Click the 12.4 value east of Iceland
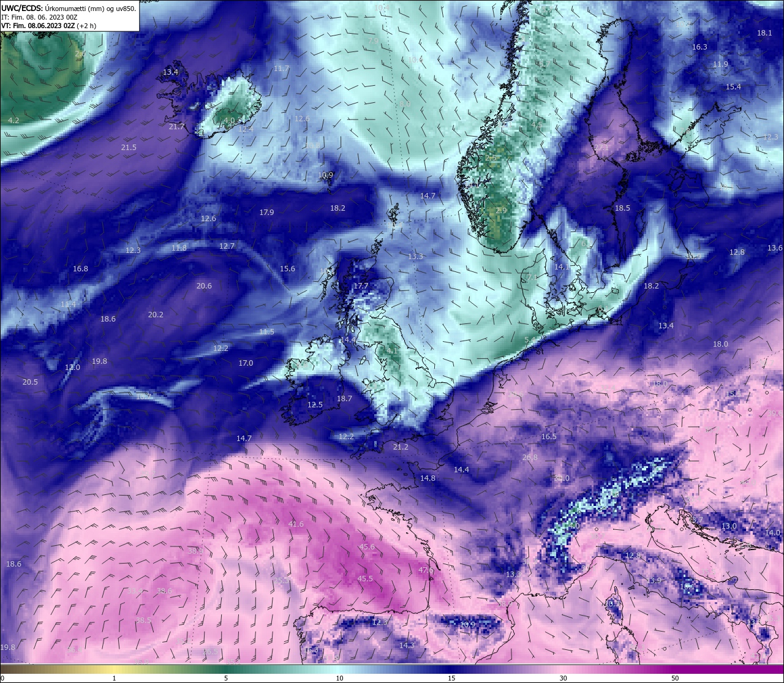Screen dimensions: 784x683 click(x=246, y=129)
